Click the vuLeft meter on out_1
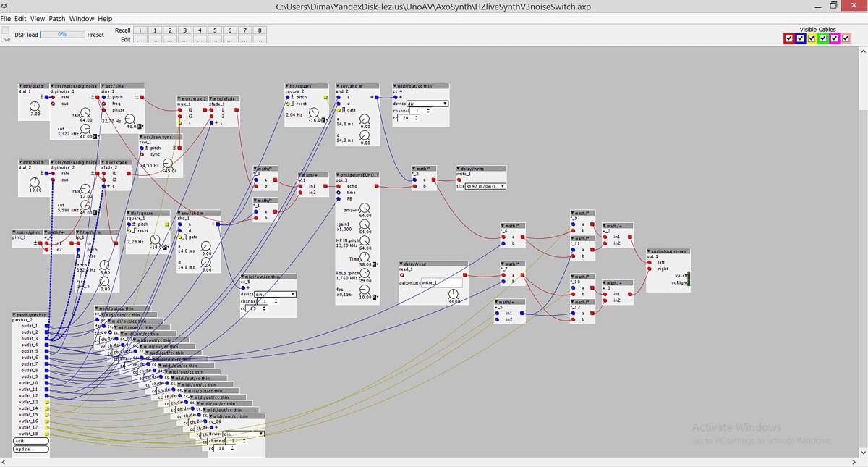Image resolution: width=868 pixels, height=467 pixels. coord(689,275)
